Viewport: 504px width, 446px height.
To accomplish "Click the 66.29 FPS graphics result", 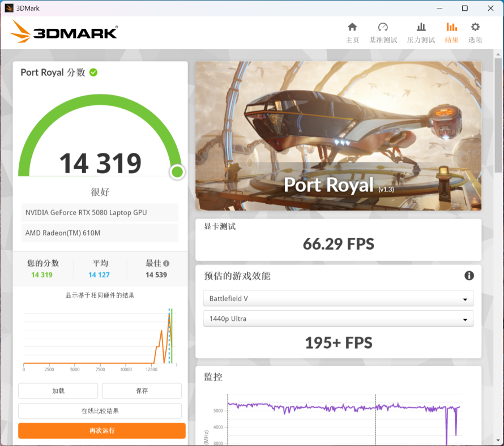I will click(x=339, y=244).
